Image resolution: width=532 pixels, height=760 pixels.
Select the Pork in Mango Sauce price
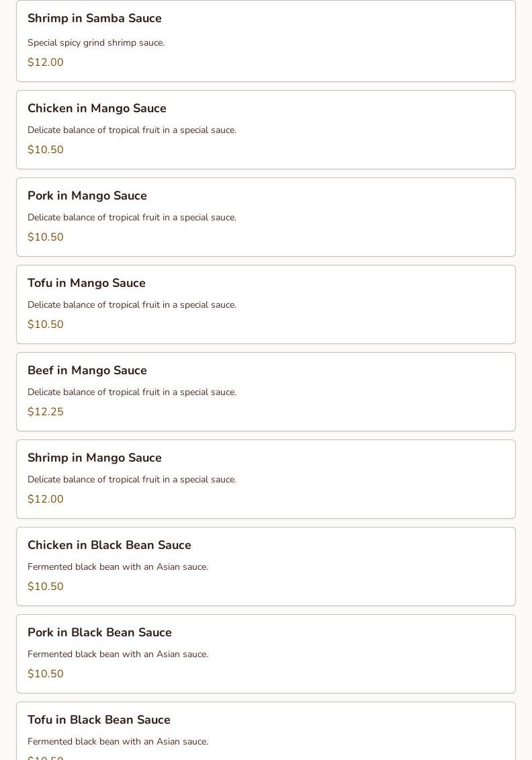point(46,237)
